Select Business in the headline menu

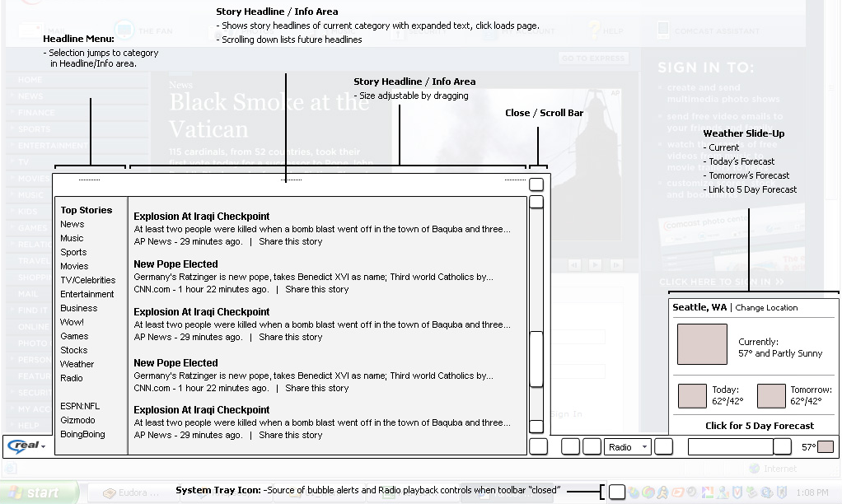79,307
